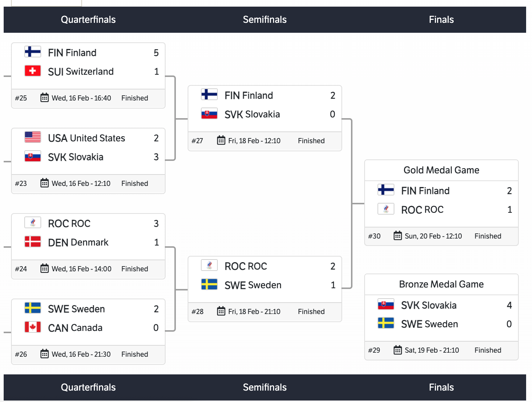Click calendar icon for game #26

45,354
